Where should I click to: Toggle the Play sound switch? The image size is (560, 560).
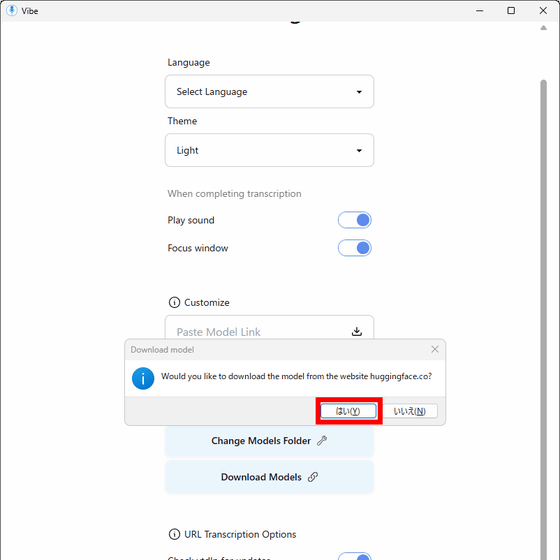(355, 220)
